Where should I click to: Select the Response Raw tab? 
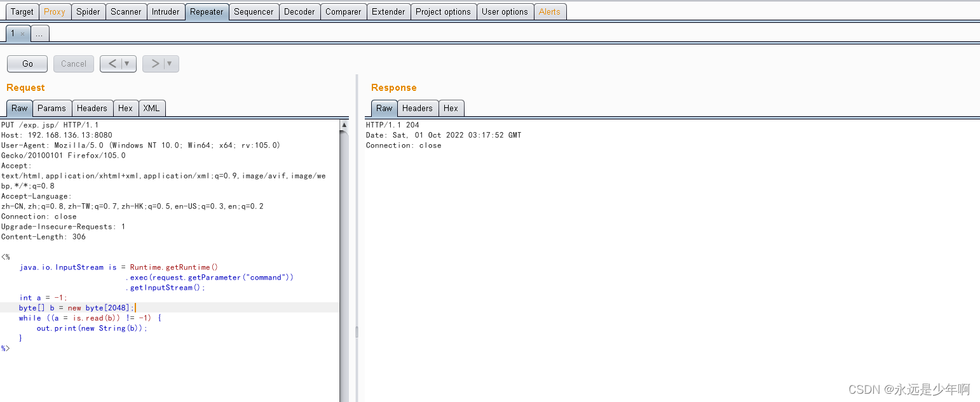pyautogui.click(x=385, y=108)
